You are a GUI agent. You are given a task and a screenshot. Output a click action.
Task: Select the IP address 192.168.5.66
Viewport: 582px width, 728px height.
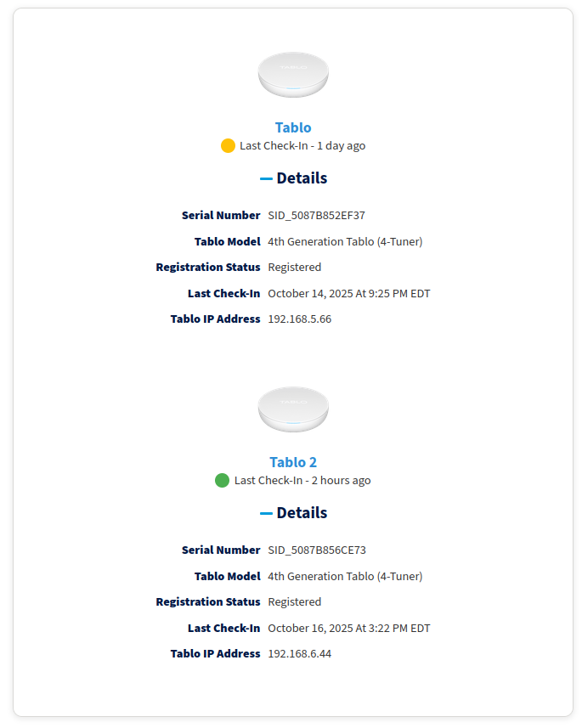tap(299, 319)
